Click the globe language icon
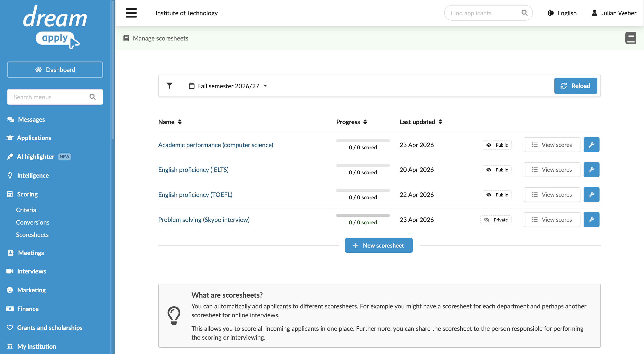 [550, 13]
